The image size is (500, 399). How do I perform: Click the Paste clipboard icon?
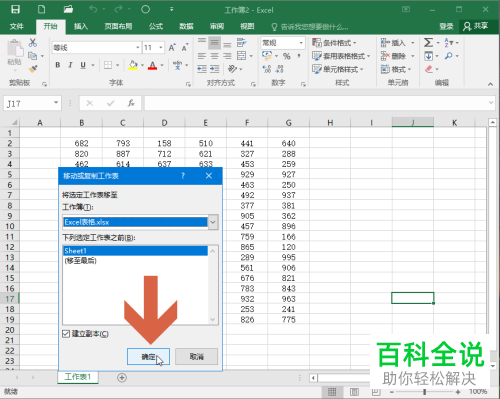[x=15, y=48]
